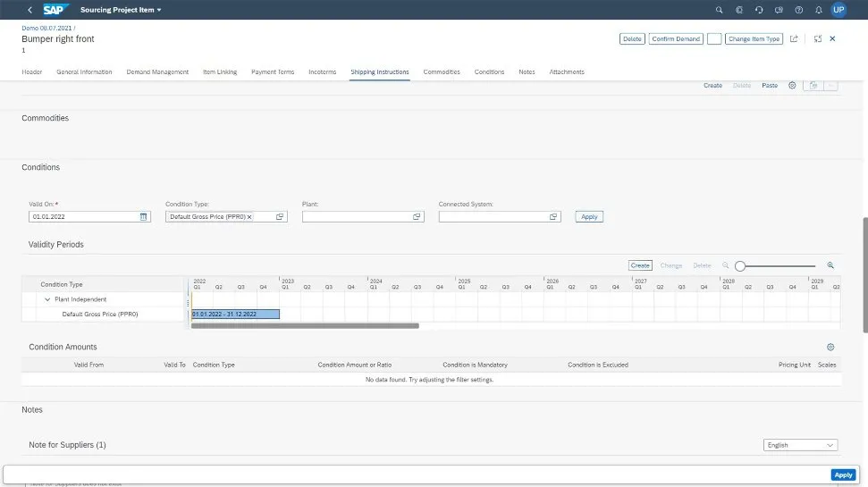Image resolution: width=868 pixels, height=487 pixels.
Task: Open calendar picker for Valid On
Action: pyautogui.click(x=143, y=217)
